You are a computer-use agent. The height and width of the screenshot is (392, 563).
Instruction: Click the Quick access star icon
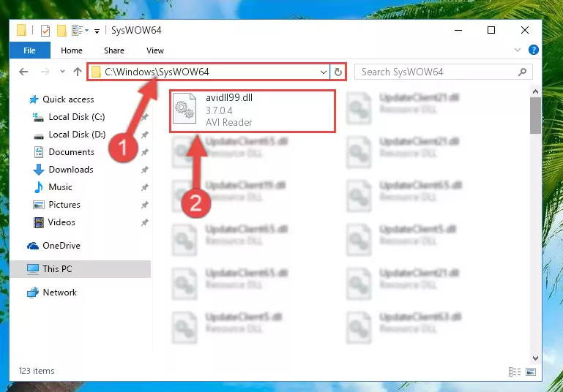[x=34, y=99]
